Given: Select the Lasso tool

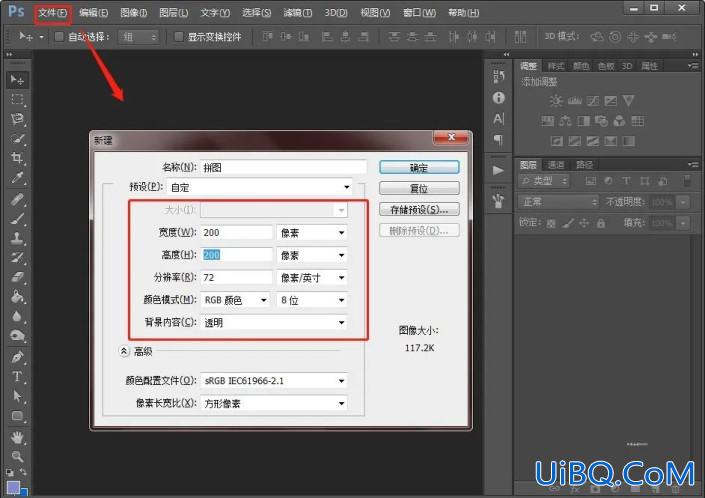Looking at the screenshot, I should click(x=17, y=119).
